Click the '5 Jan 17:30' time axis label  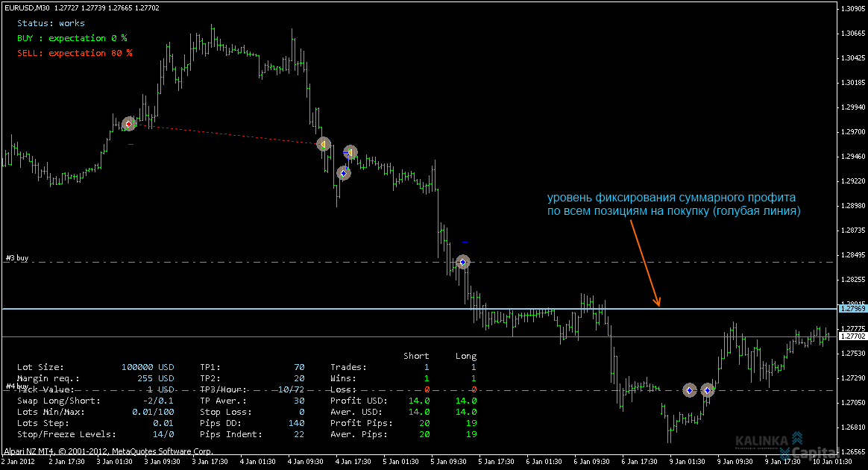point(496,462)
